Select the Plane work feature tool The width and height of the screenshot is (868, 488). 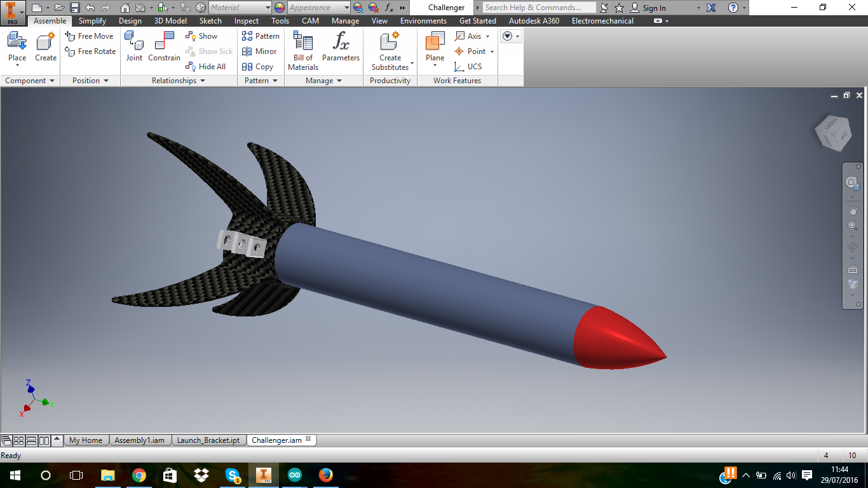(435, 43)
